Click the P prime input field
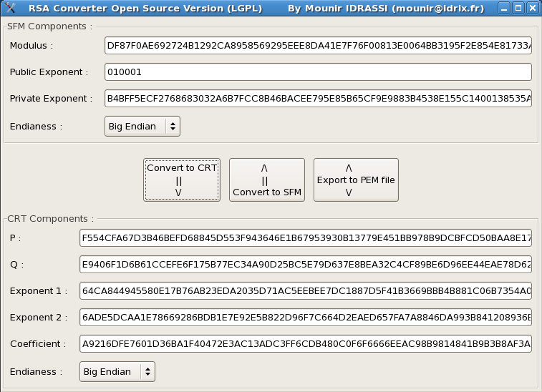The image size is (542, 392). pyautogui.click(x=305, y=237)
